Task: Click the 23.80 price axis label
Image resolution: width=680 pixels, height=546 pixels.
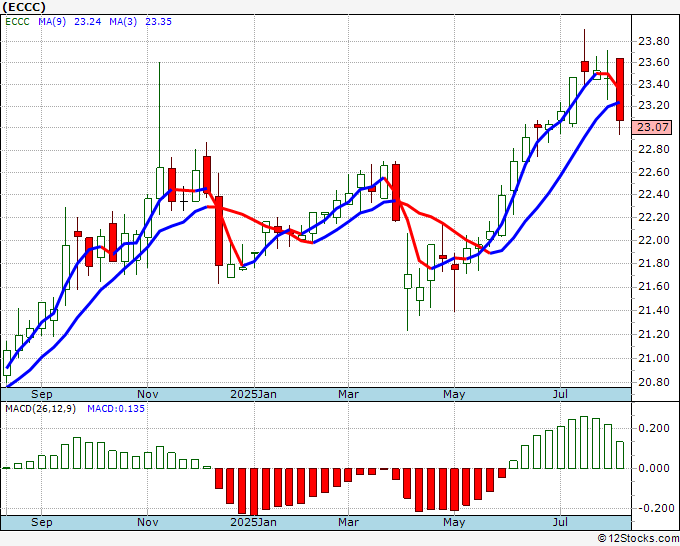Action: [654, 42]
